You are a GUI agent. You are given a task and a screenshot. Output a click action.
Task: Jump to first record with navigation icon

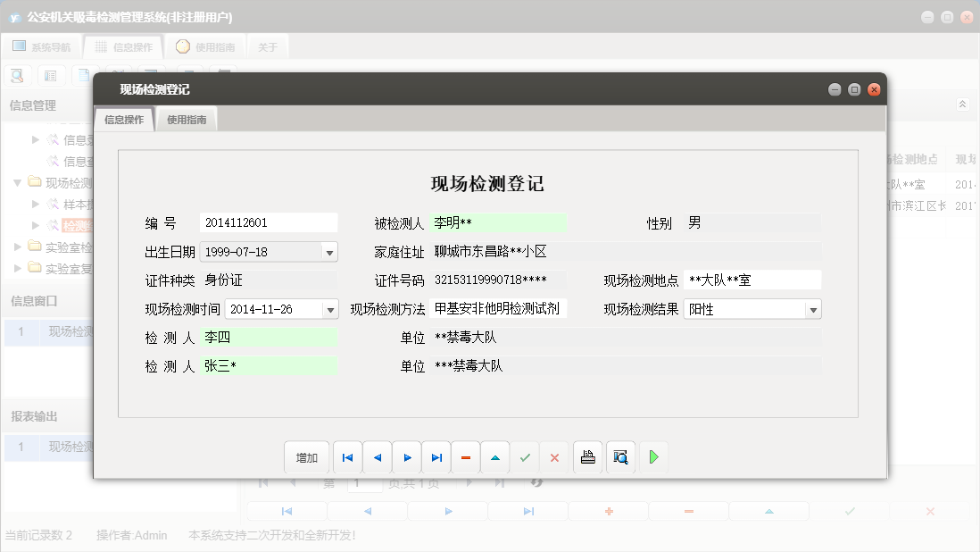(x=347, y=456)
